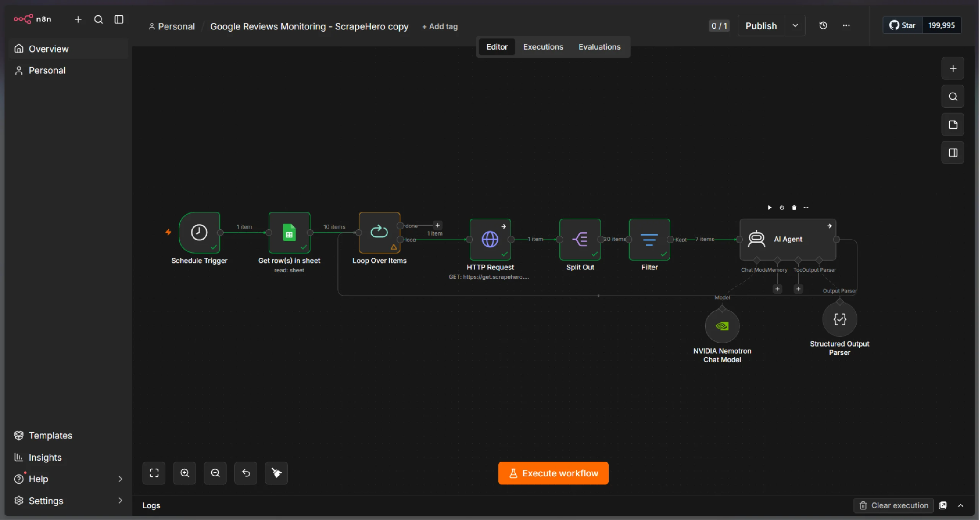Click trigger lightning bolt icon
The image size is (980, 520).
(168, 232)
